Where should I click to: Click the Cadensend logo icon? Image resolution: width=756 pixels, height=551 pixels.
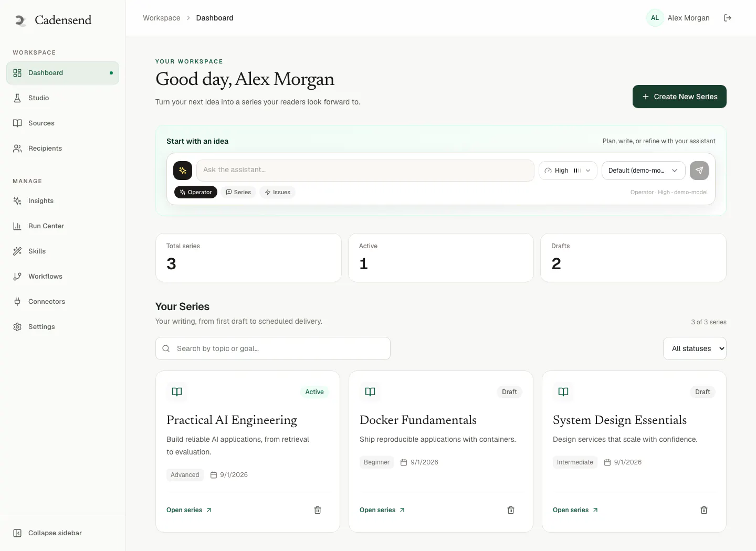click(20, 20)
